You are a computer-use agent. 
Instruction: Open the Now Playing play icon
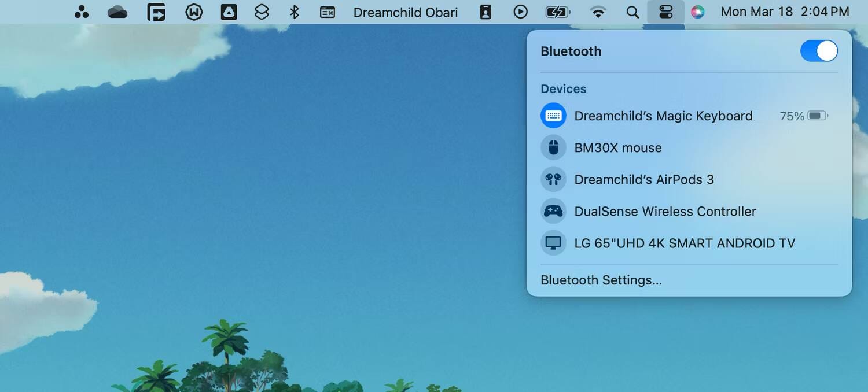pos(520,12)
